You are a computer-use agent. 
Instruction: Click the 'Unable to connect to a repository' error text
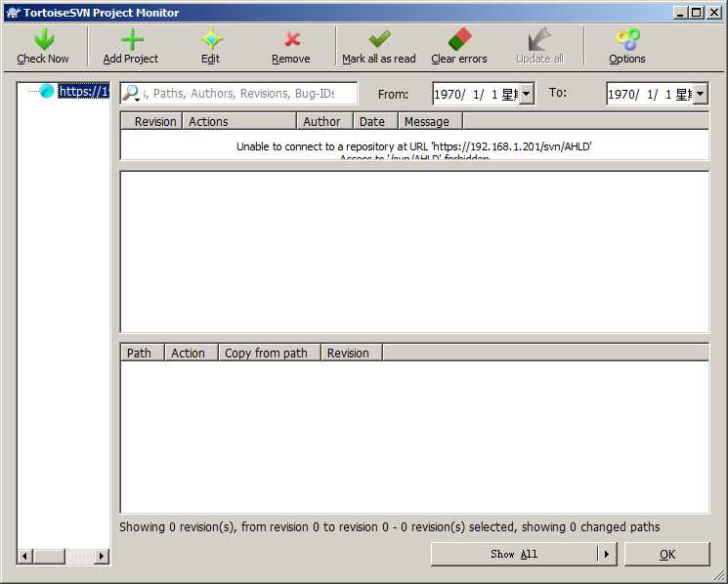pos(414,146)
